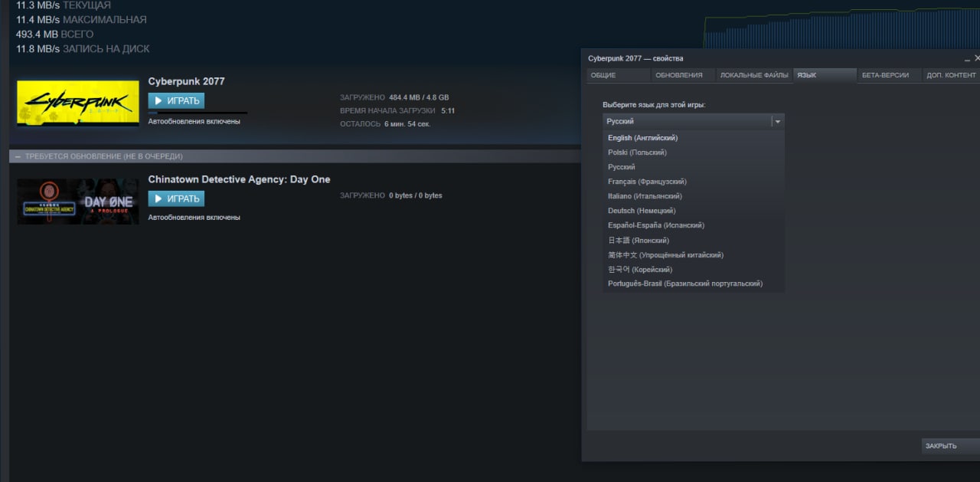Screen dimensions: 980x482
Task: Collapse the 'ТРЕБУЕТСЯ ОБНОВЛЕНИЕ' section
Action: tap(18, 156)
